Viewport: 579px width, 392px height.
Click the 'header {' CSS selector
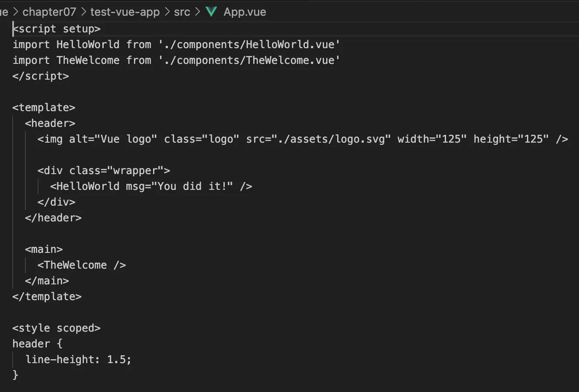click(x=38, y=344)
